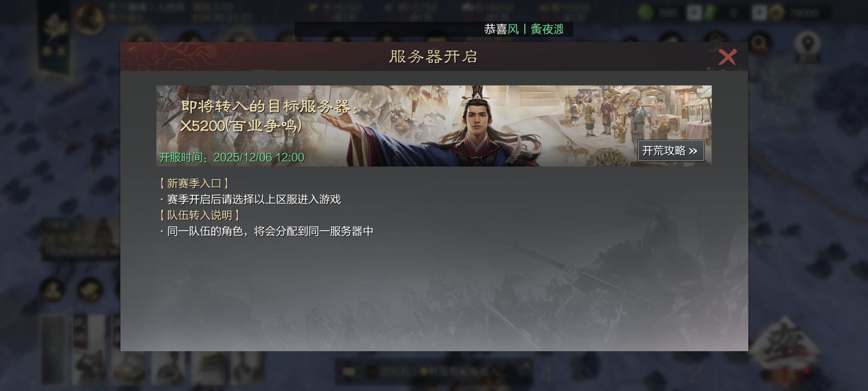Tap the magnifier search icon behind dialog
Image resolution: width=868 pixels, height=391 pixels.
[x=759, y=44]
